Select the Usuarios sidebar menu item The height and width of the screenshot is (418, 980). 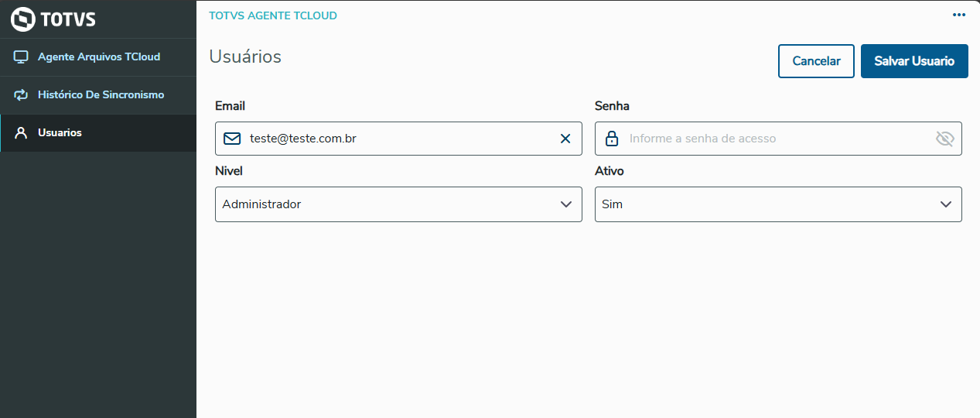point(60,133)
